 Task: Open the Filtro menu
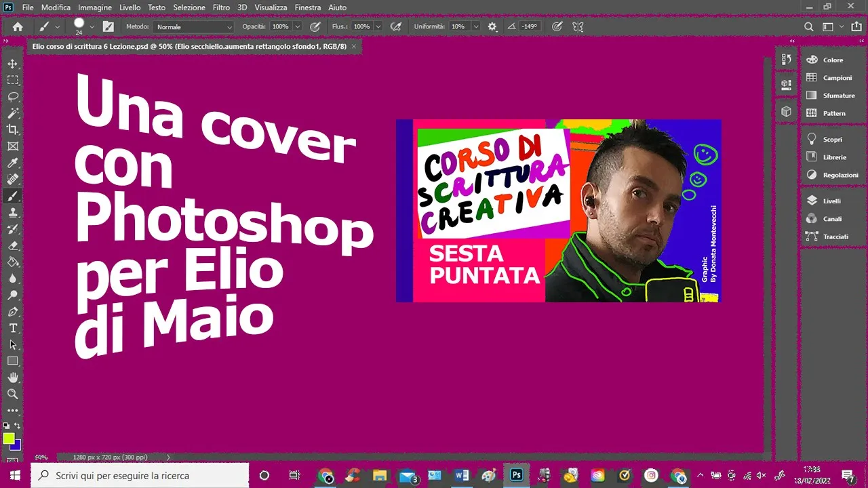click(221, 7)
